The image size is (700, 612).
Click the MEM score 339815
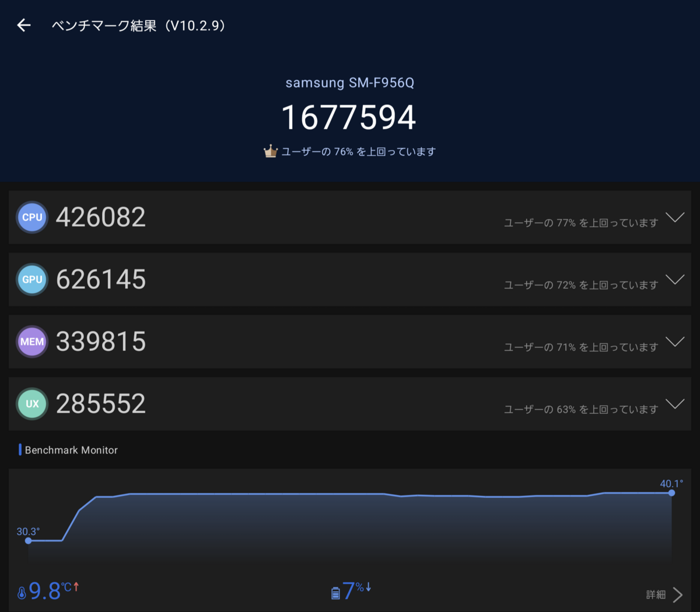tap(101, 342)
